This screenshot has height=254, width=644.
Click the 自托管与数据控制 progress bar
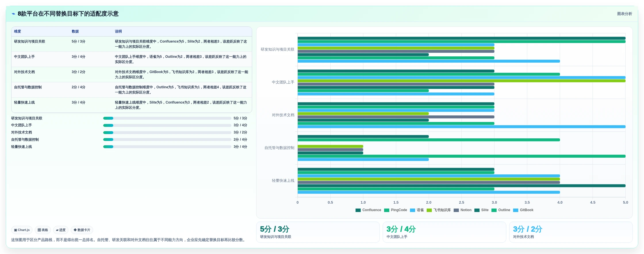tap(167, 140)
